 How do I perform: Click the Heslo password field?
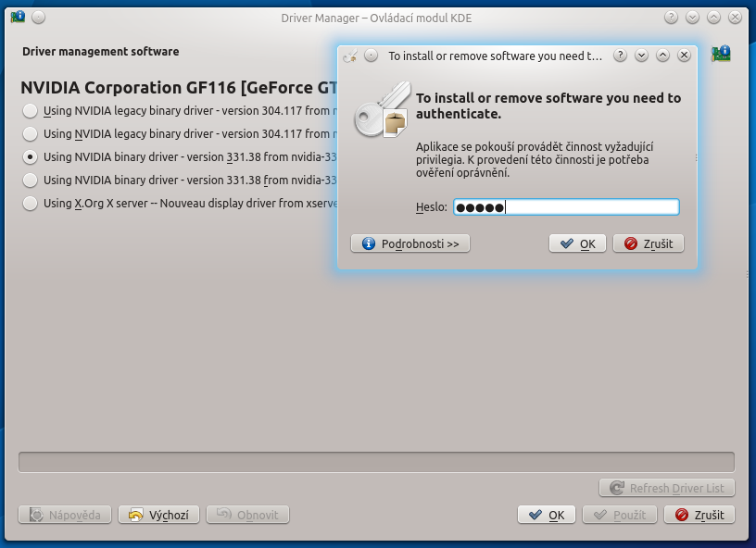coord(566,207)
